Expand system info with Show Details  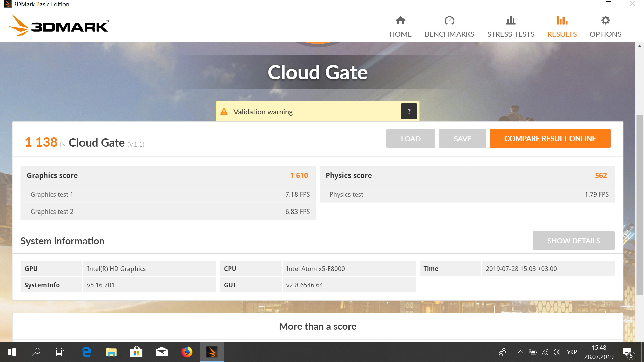coord(574,241)
